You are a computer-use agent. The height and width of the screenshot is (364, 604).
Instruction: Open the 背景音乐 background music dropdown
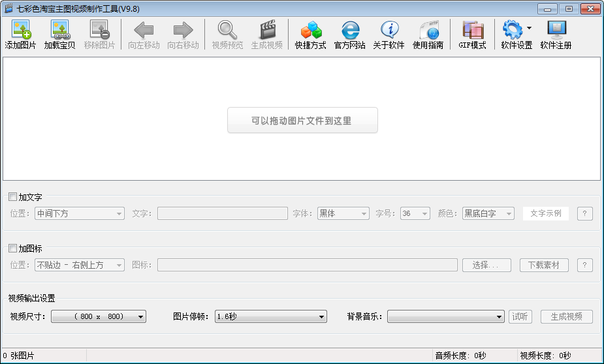pos(446,316)
